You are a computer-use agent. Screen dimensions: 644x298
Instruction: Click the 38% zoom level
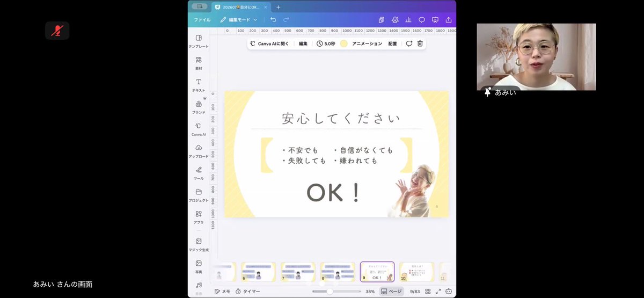pos(370,291)
